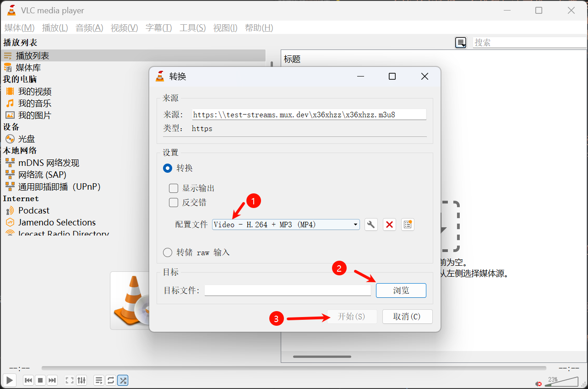Open the 字幕 menu
The height and width of the screenshot is (389, 588).
point(158,27)
